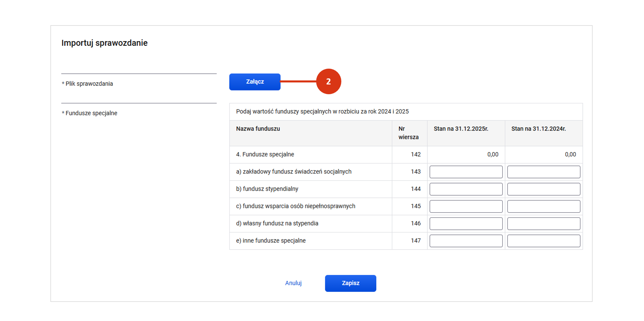The height and width of the screenshot is (321, 644).
Task: Select 2025 field for zakładowy fundusz świadczeń socjalnych
Action: pyautogui.click(x=466, y=172)
